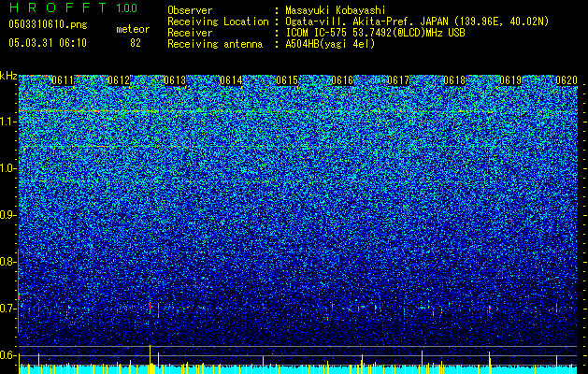
Task: Click the 0620 time marker
Action: pyautogui.click(x=566, y=80)
